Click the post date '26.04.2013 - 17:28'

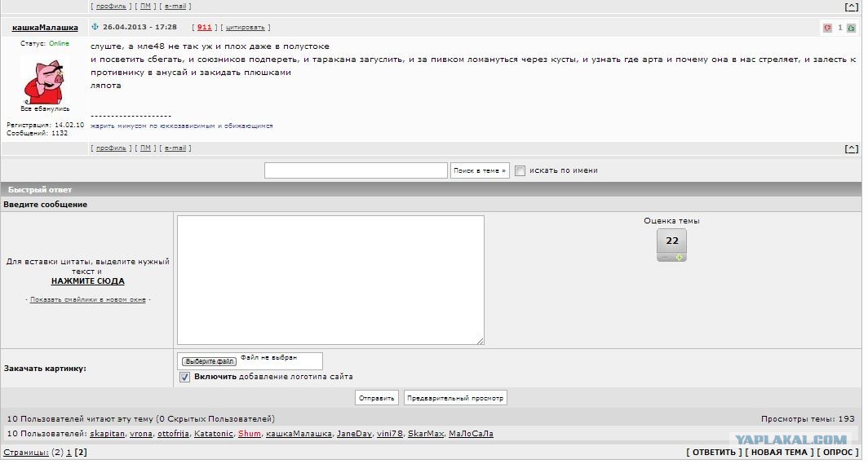click(x=140, y=27)
